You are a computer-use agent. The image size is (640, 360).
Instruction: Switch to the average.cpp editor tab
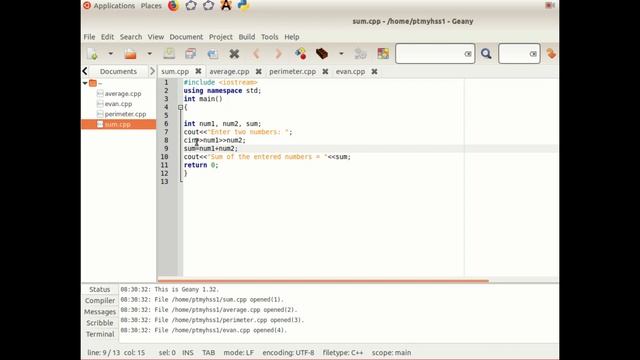click(229, 71)
